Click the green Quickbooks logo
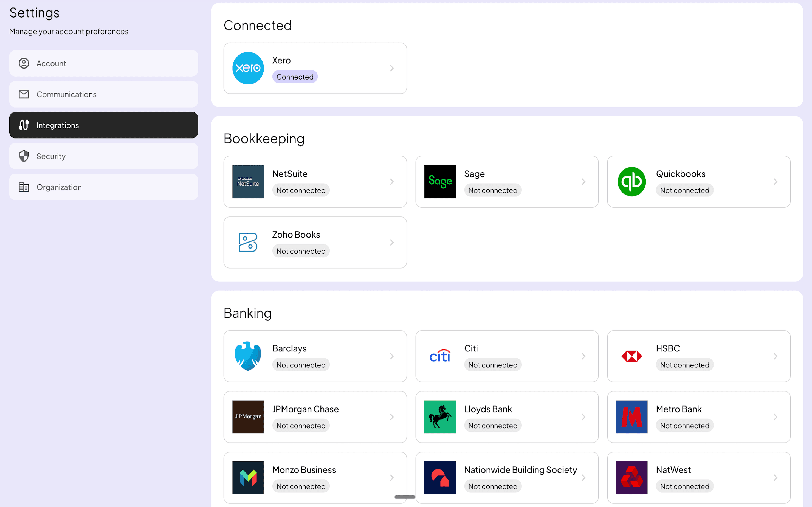Screen dimensions: 812x507 [631, 181]
